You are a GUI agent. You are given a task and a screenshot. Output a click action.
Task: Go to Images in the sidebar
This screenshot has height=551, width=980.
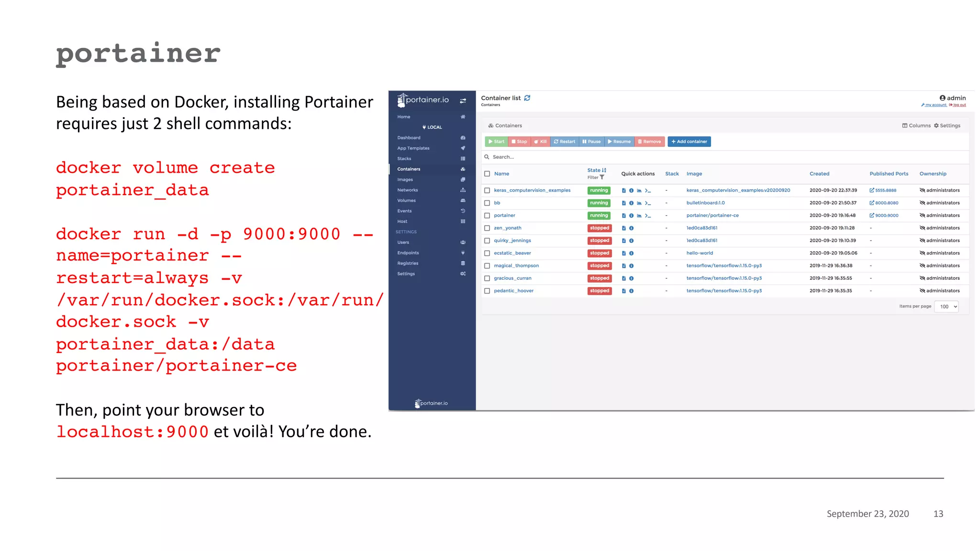pyautogui.click(x=405, y=180)
